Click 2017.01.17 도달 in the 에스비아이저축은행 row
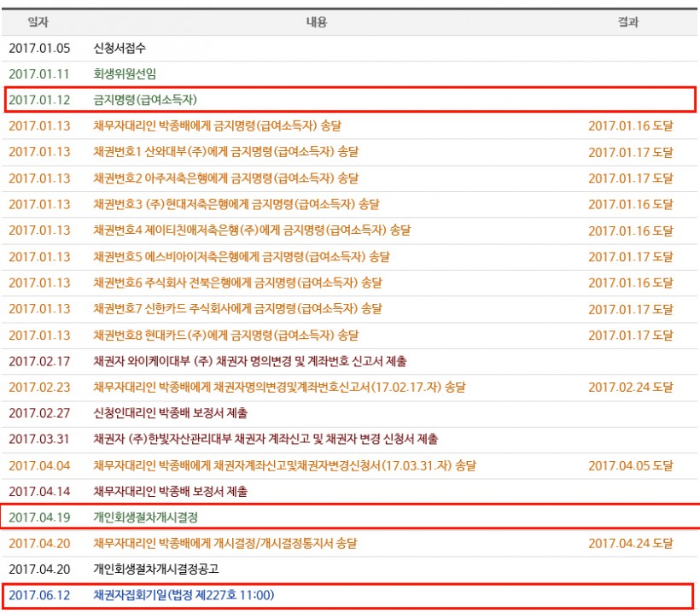The width and height of the screenshot is (700, 613). pyautogui.click(x=630, y=257)
